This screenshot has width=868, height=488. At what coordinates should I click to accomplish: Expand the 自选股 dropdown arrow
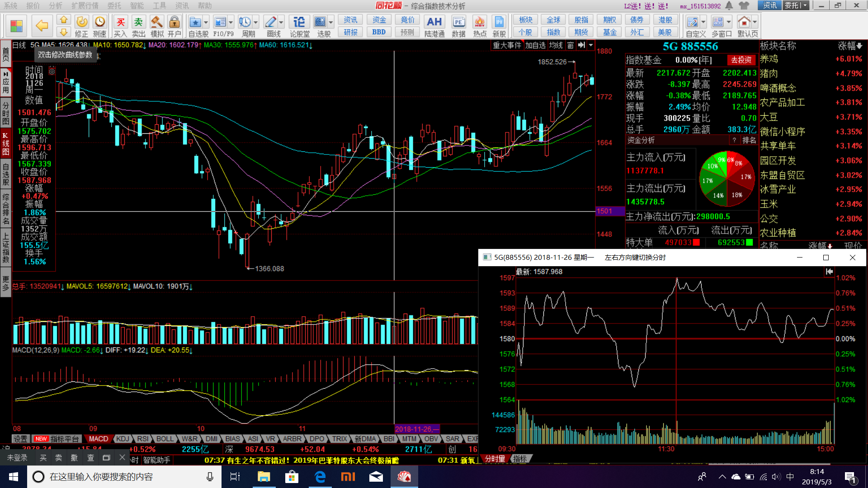(x=206, y=22)
